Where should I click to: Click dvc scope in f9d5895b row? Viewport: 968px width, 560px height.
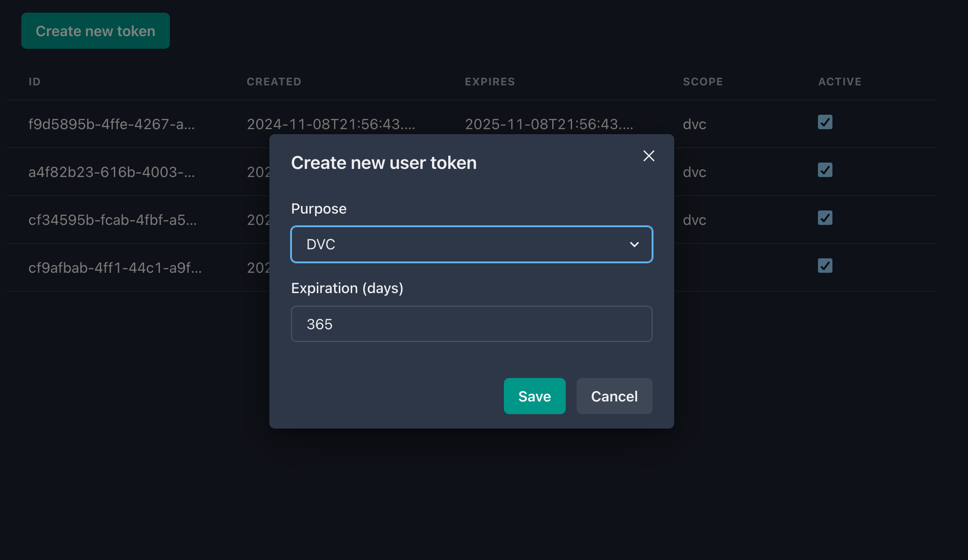pyautogui.click(x=695, y=124)
